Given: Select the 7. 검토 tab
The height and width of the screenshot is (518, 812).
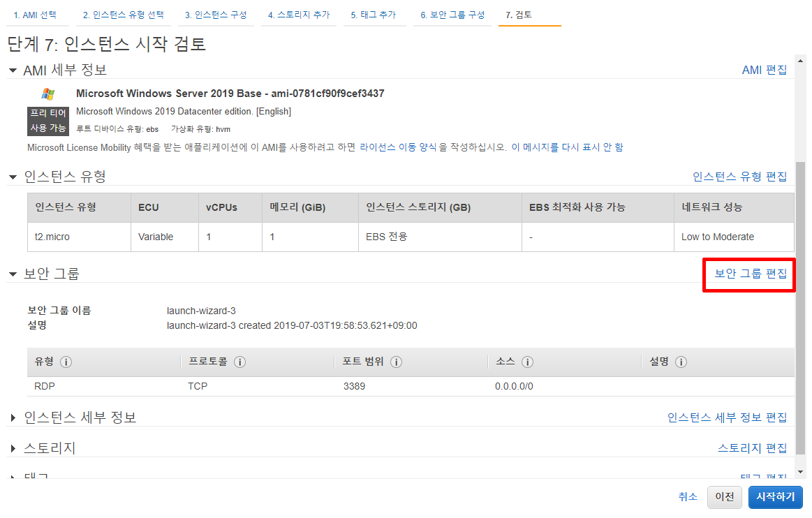Looking at the screenshot, I should pos(519,15).
